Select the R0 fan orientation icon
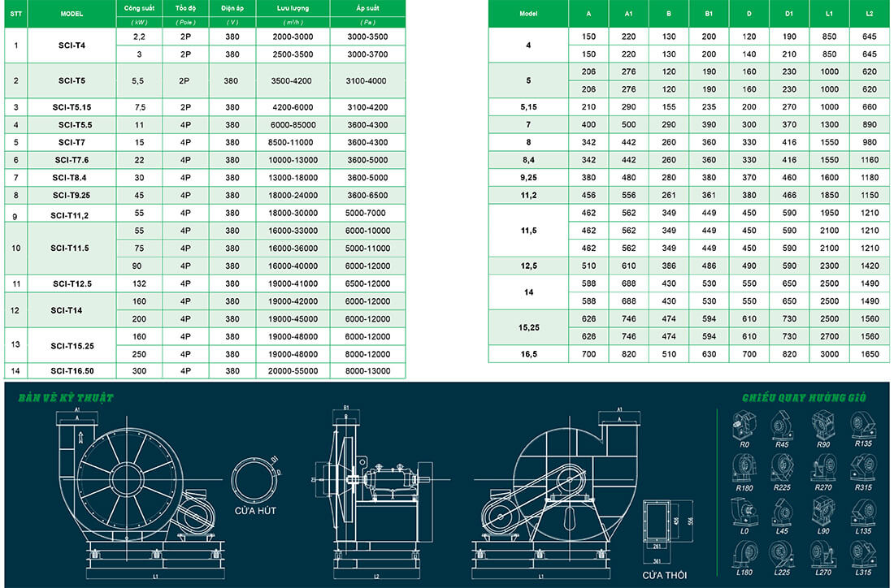Screen dimensions: 894x588 coord(744,425)
